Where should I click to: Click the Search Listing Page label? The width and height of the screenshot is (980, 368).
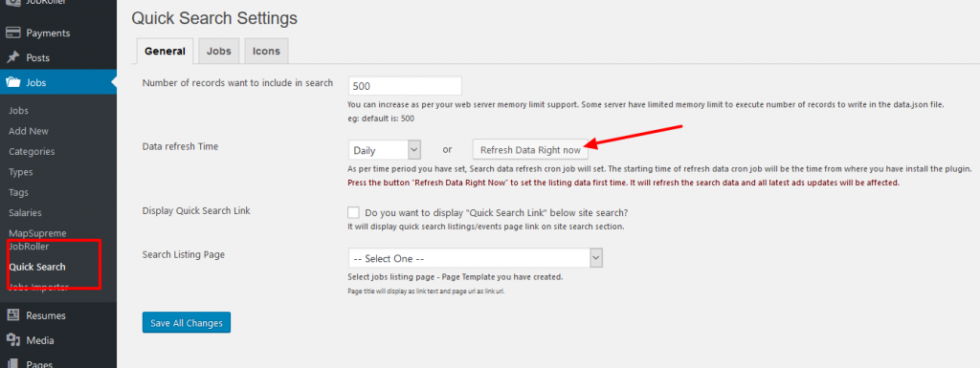pos(184,254)
